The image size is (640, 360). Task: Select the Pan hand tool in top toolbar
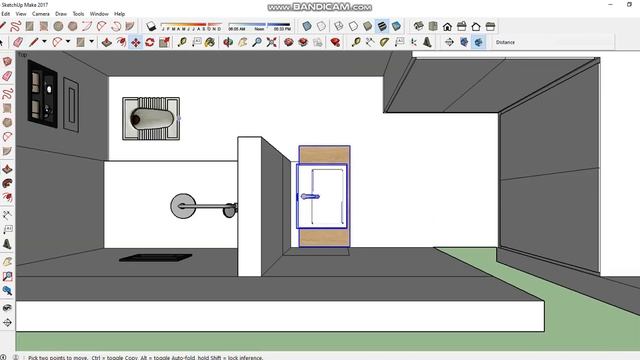pos(242,42)
